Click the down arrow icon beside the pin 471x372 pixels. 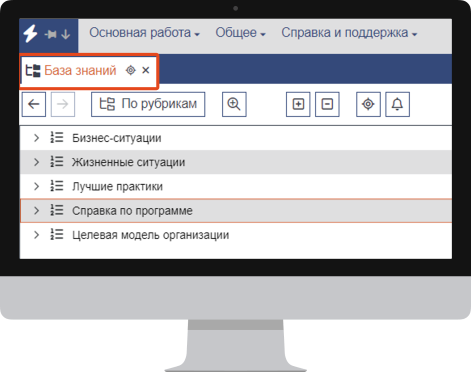66,34
